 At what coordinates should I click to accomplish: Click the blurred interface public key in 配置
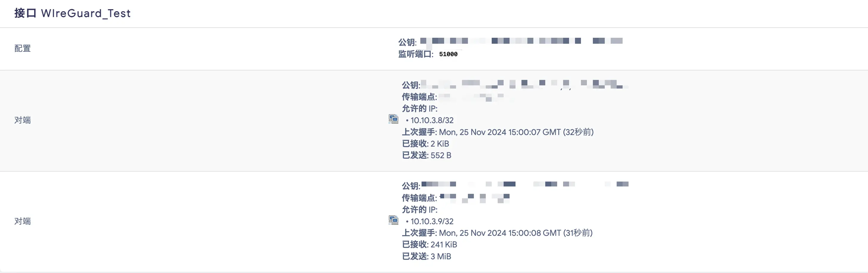[x=521, y=41]
